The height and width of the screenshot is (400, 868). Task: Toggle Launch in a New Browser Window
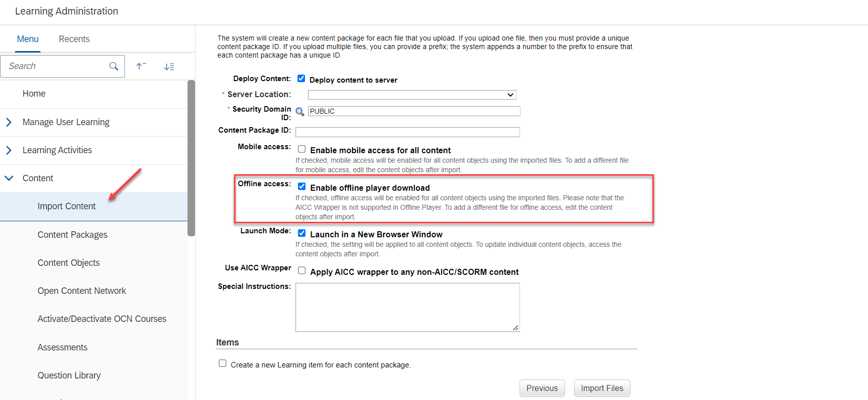[x=301, y=233]
